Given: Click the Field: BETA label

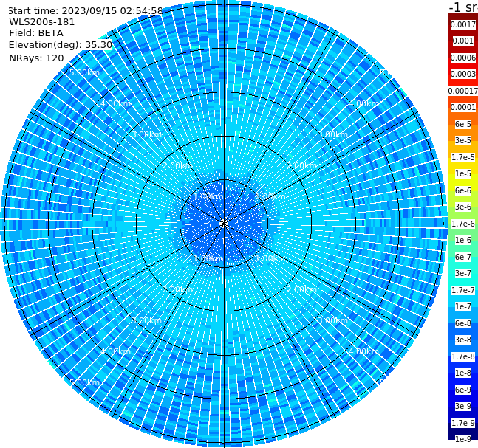Looking at the screenshot, I should (x=36, y=33).
